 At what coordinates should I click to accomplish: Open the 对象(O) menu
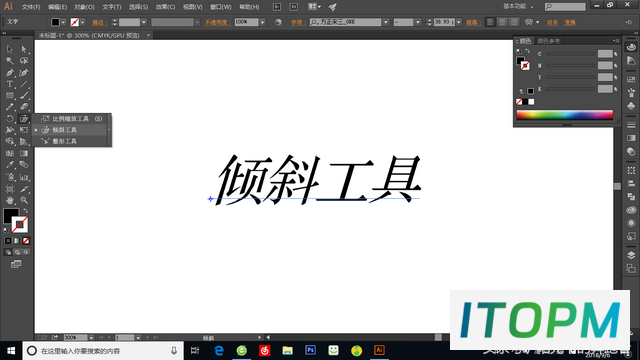point(84,7)
